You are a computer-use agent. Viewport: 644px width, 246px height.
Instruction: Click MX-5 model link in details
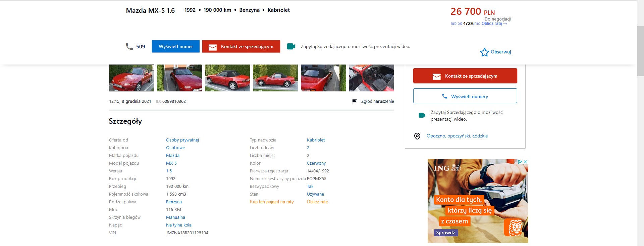(x=171, y=163)
